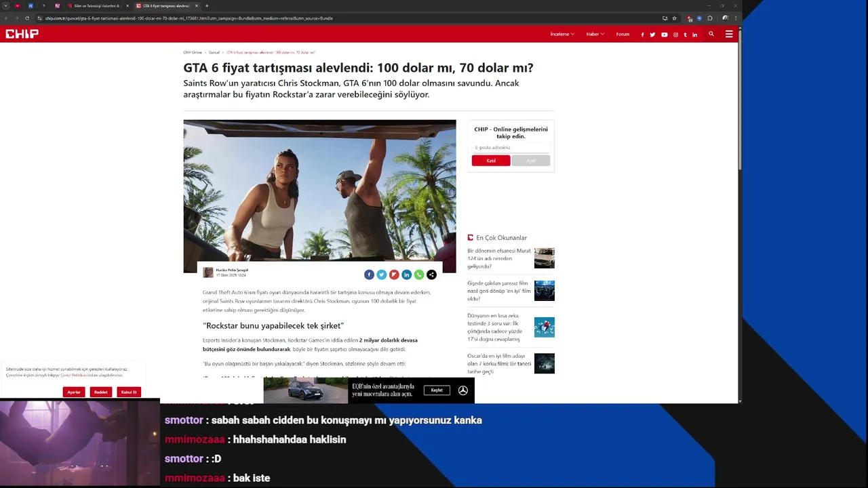The height and width of the screenshot is (488, 868).
Task: Close the GTA 6 fiyat tartışması tab
Action: (x=196, y=6)
